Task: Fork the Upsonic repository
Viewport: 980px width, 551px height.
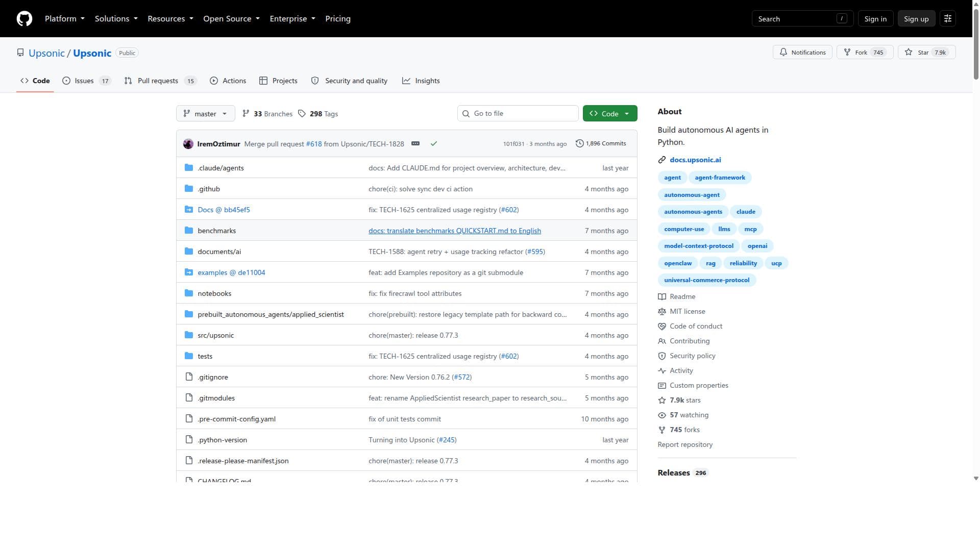Action: tap(865, 53)
